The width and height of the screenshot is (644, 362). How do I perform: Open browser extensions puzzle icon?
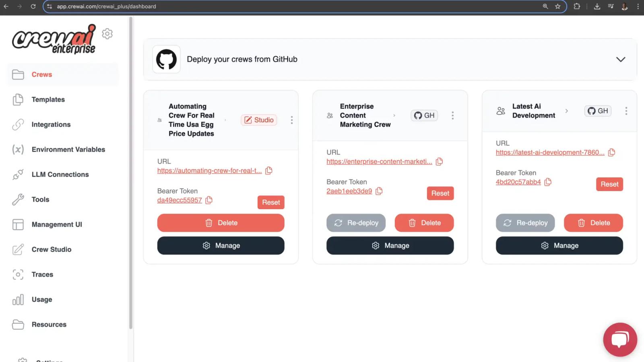(x=577, y=6)
